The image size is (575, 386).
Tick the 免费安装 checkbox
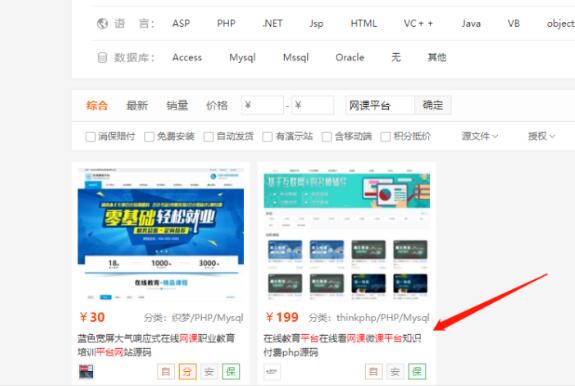[149, 137]
